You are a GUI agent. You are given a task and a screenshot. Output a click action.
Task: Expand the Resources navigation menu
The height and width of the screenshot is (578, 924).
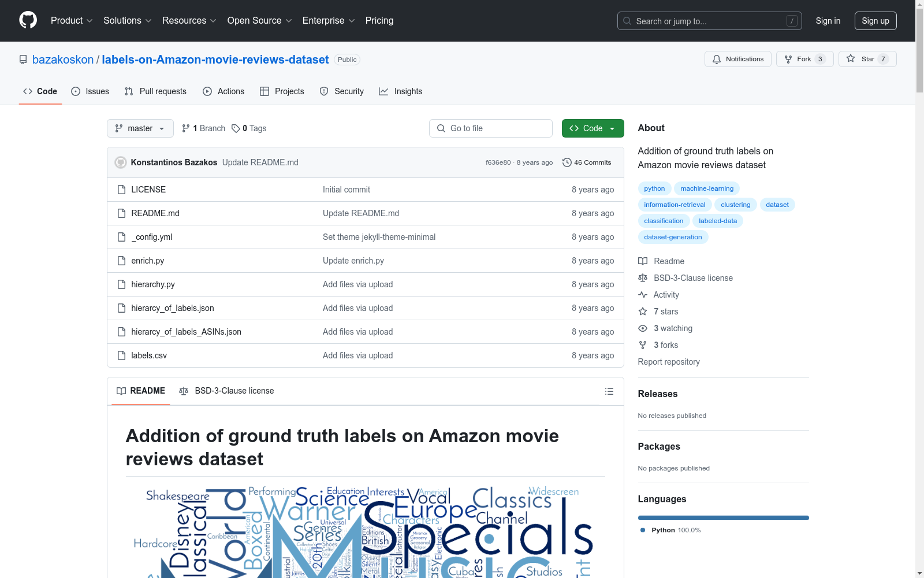(x=189, y=21)
